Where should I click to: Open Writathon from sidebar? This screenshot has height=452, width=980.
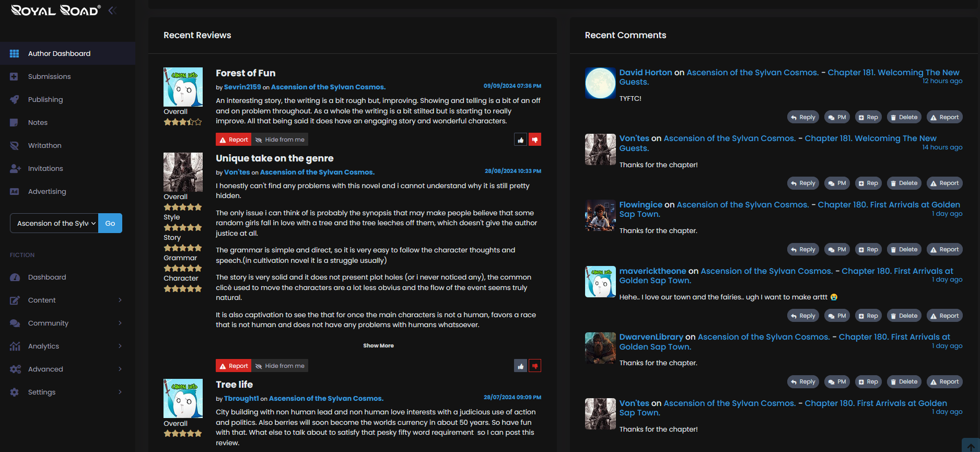44,145
